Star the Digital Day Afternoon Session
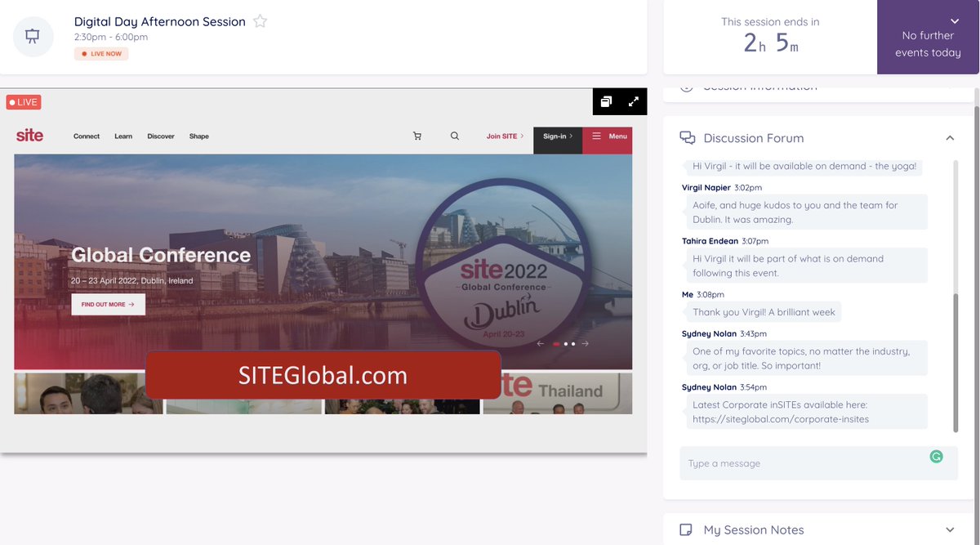Image resolution: width=980 pixels, height=545 pixels. [x=260, y=21]
